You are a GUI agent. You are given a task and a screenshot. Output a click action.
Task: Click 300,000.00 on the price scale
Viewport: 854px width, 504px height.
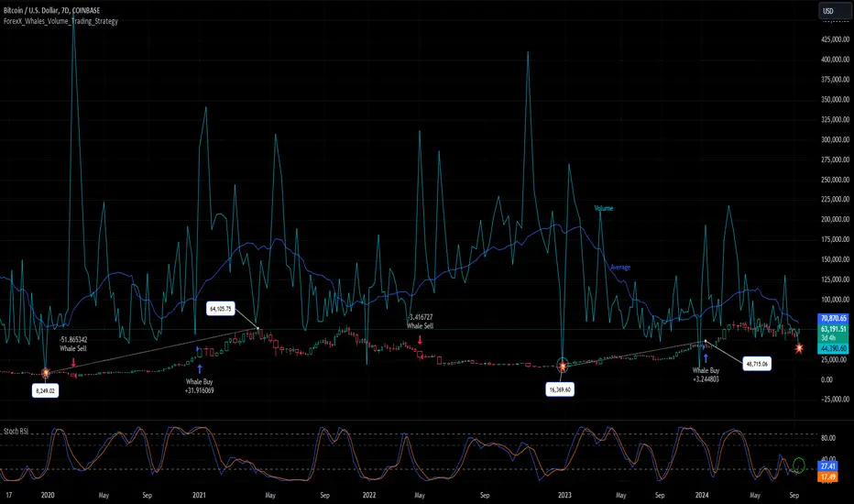click(835, 139)
